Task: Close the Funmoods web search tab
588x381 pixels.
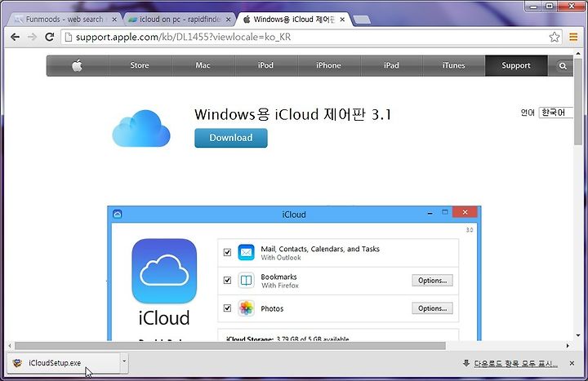Action: click(x=114, y=19)
